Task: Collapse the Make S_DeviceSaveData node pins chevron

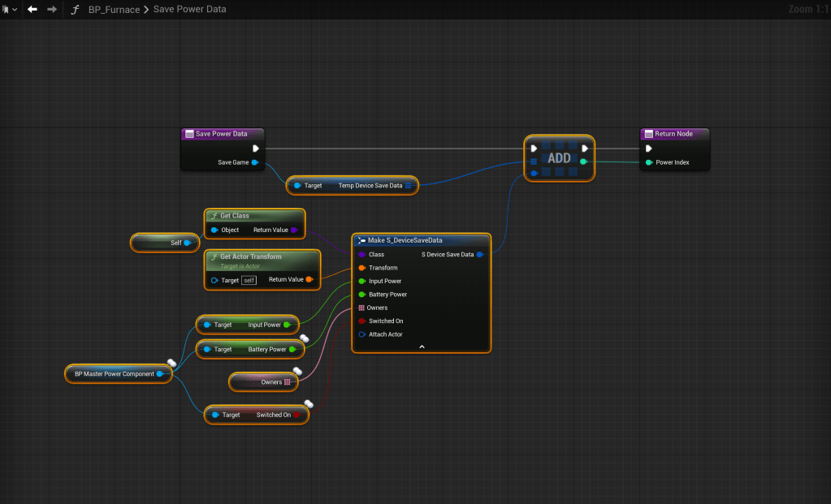Action: point(422,347)
